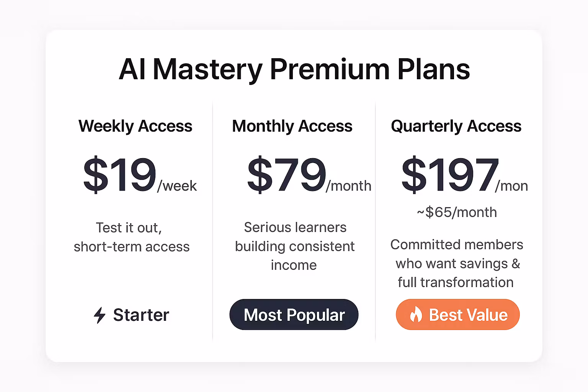The width and height of the screenshot is (588, 392).
Task: Click the AI Mastery Premium Plans title
Action: click(294, 69)
